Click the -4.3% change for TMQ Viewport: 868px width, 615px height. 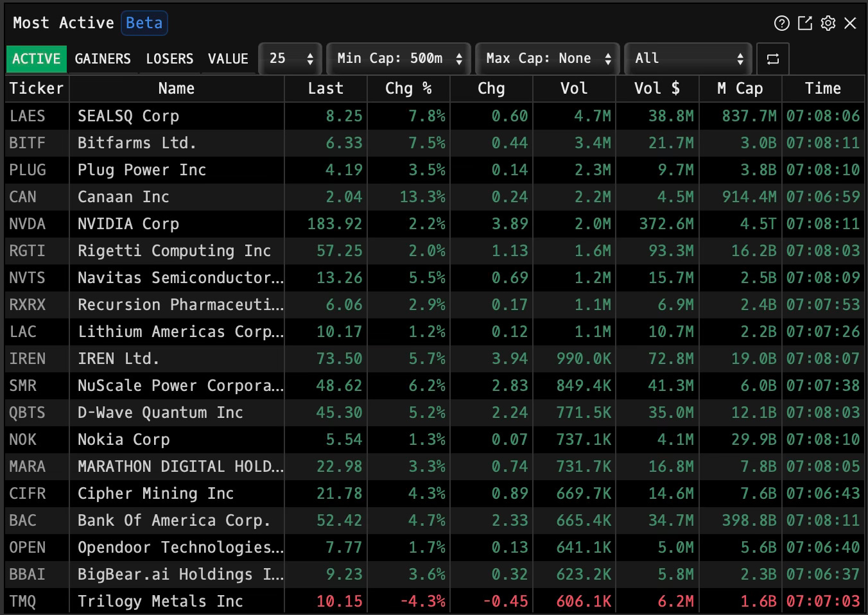(422, 602)
